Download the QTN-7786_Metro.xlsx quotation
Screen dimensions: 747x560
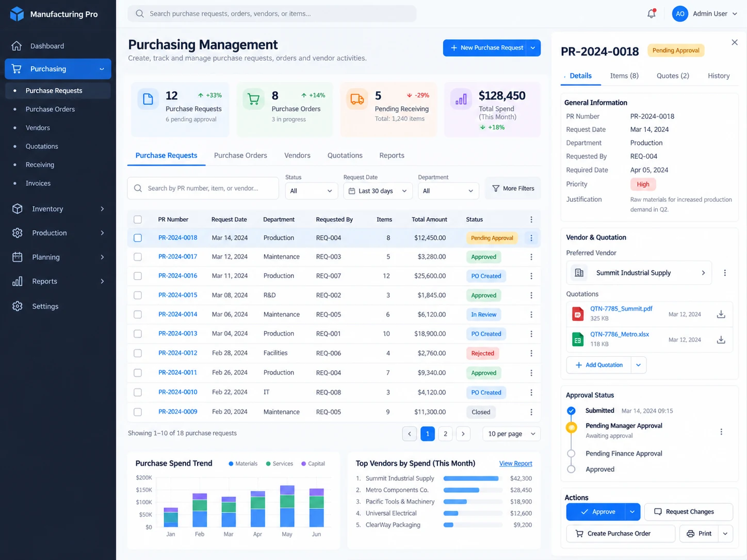[x=721, y=340]
